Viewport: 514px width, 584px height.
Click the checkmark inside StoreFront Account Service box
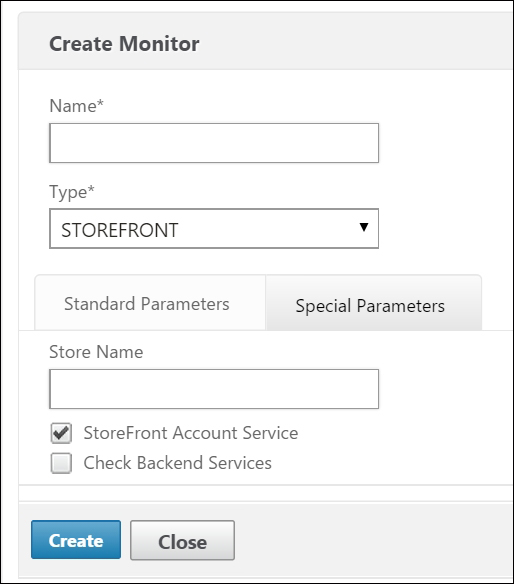pyautogui.click(x=61, y=432)
